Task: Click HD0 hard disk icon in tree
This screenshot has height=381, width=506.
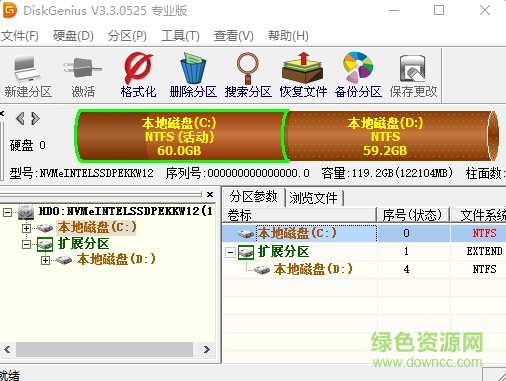Action: click(26, 212)
